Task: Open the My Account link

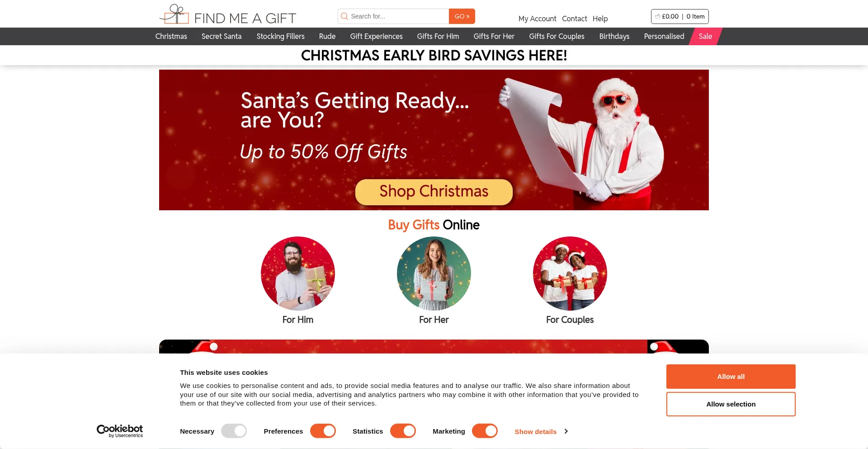Action: pyautogui.click(x=537, y=19)
